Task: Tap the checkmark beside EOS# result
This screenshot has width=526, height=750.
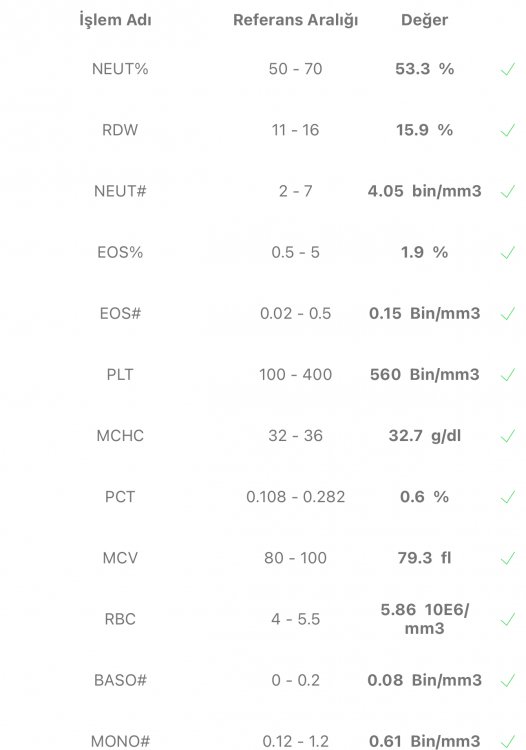Action: 507,313
